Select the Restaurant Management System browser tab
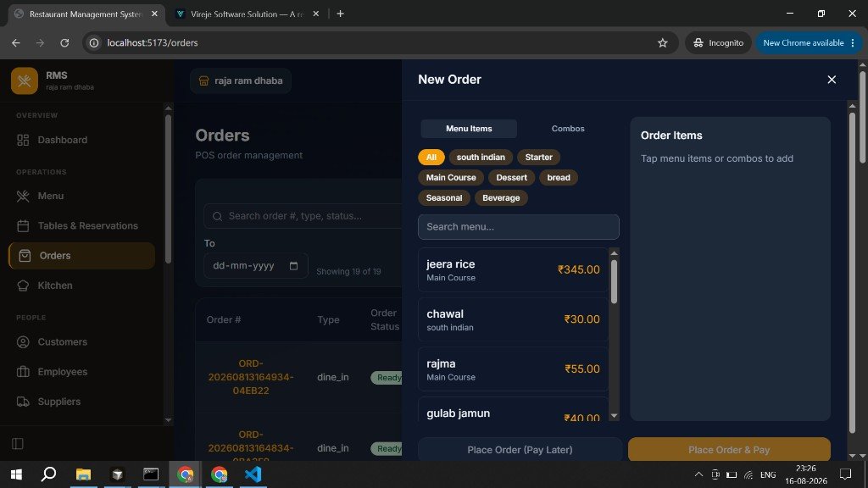The image size is (868, 488). pyautogui.click(x=86, y=14)
